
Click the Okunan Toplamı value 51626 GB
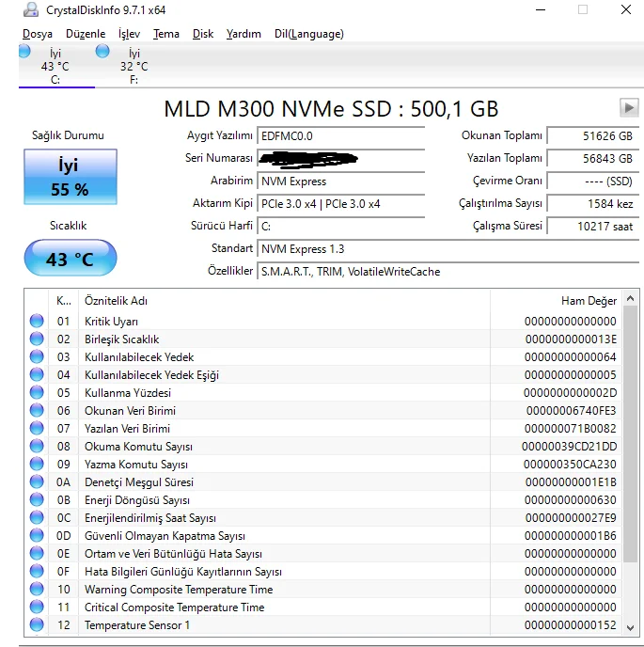(593, 135)
